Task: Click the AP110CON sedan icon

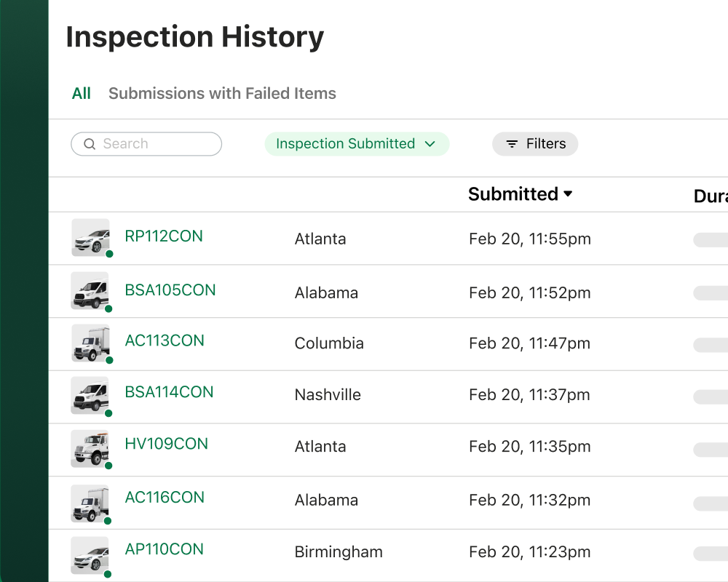Action: (x=90, y=556)
